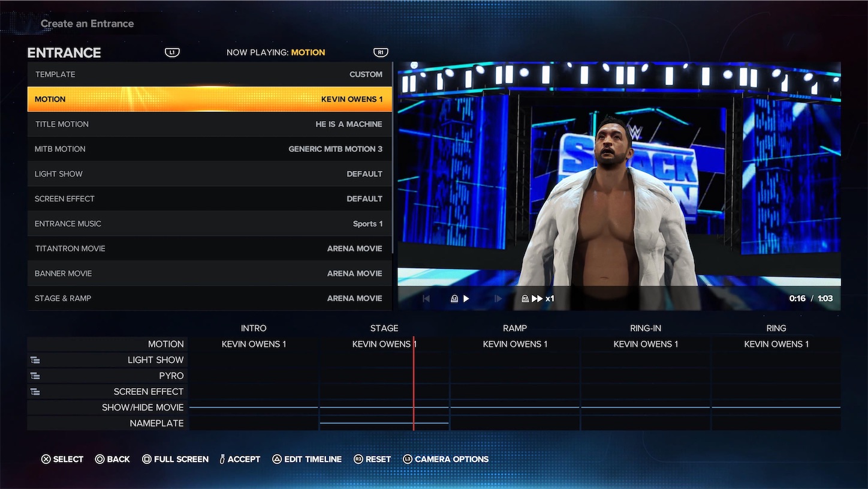Change the Entrance Music selection

[x=210, y=224]
